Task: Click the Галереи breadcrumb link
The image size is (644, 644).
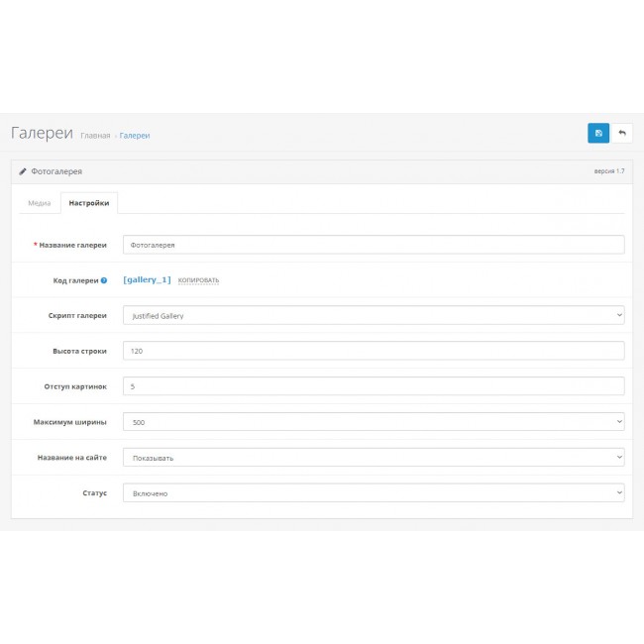Action: 135,136
